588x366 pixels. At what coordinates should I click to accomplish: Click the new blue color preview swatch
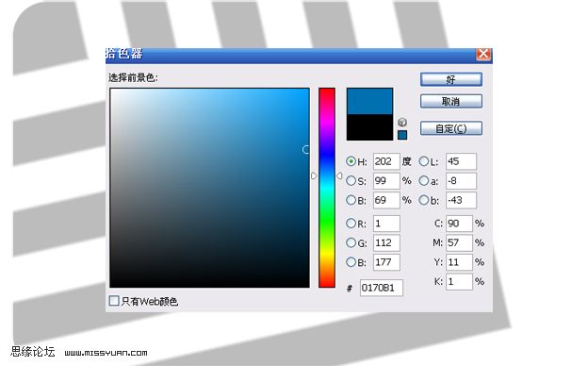(x=369, y=101)
